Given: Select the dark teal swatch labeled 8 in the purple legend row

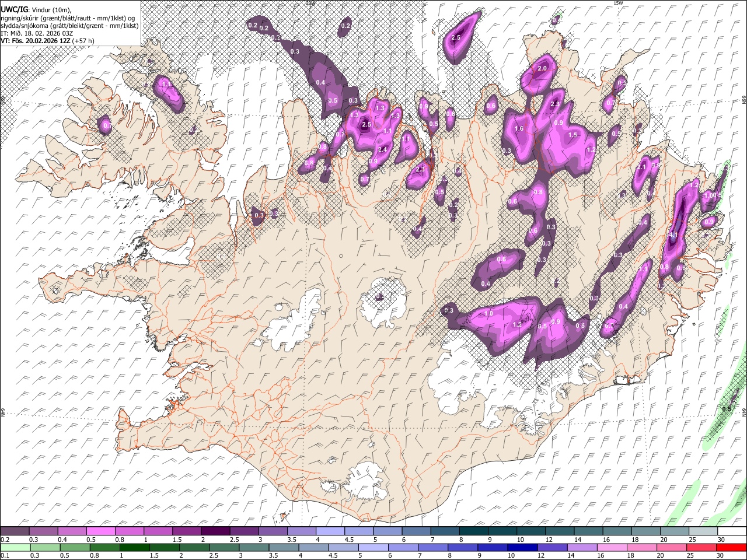Looking at the screenshot, I should tap(473, 531).
